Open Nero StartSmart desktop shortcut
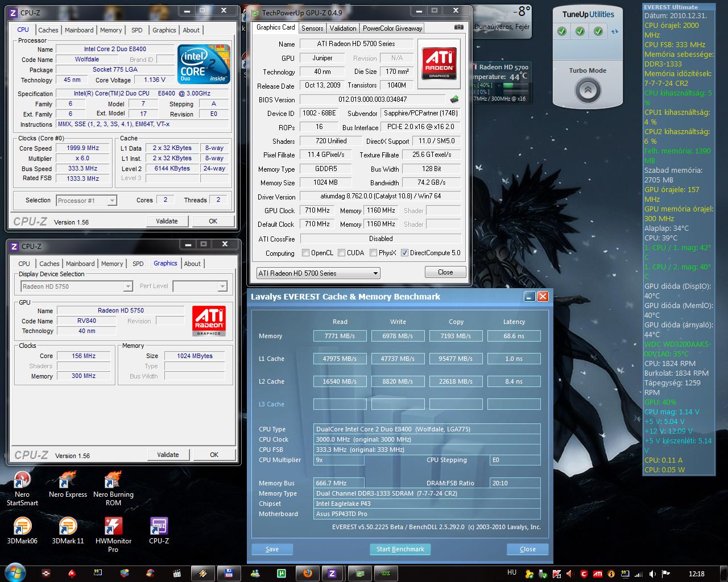Screen dimensions: 728x582 [x=22, y=488]
